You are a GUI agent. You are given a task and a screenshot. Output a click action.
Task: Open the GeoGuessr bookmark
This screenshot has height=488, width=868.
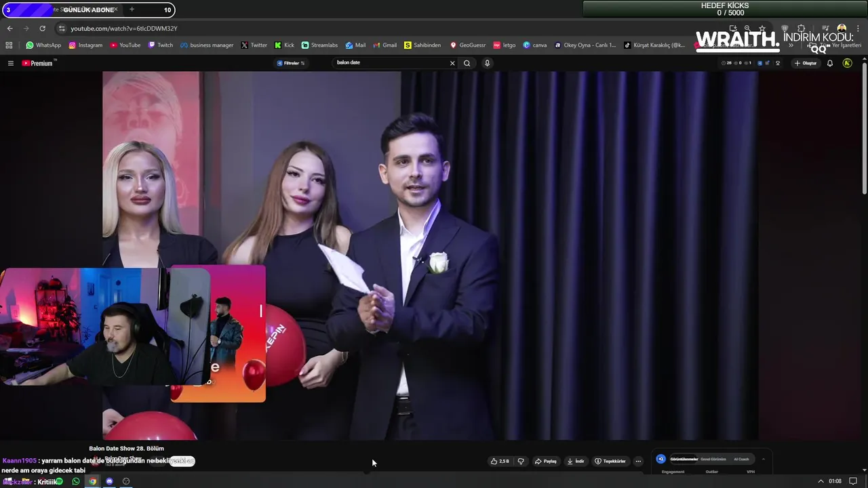click(468, 45)
